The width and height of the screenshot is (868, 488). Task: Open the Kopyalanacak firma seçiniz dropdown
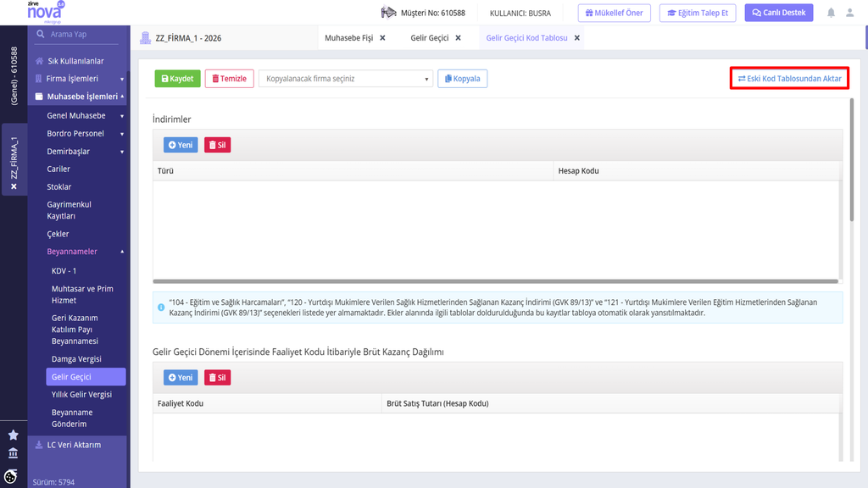pyautogui.click(x=346, y=79)
